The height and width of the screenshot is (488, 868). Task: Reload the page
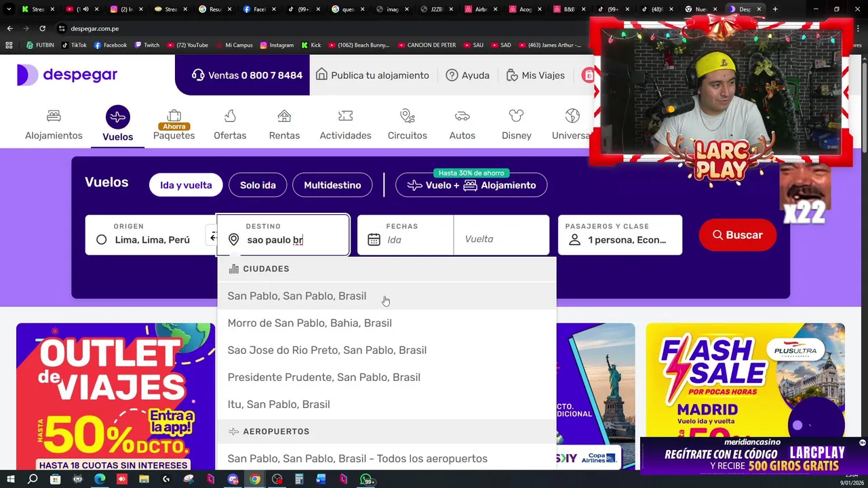[42, 28]
